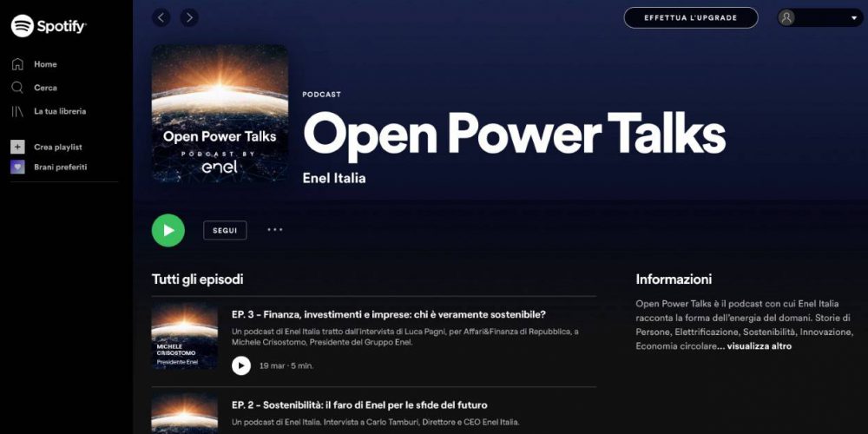Go forward with the right arrow

pyautogui.click(x=189, y=17)
